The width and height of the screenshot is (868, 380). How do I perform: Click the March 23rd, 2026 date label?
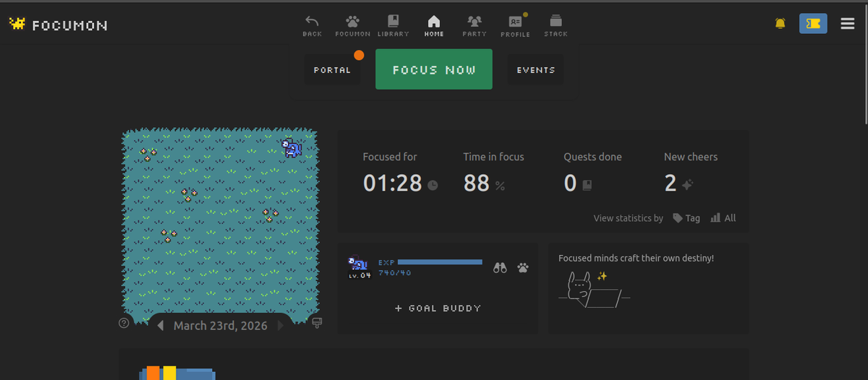tap(221, 326)
